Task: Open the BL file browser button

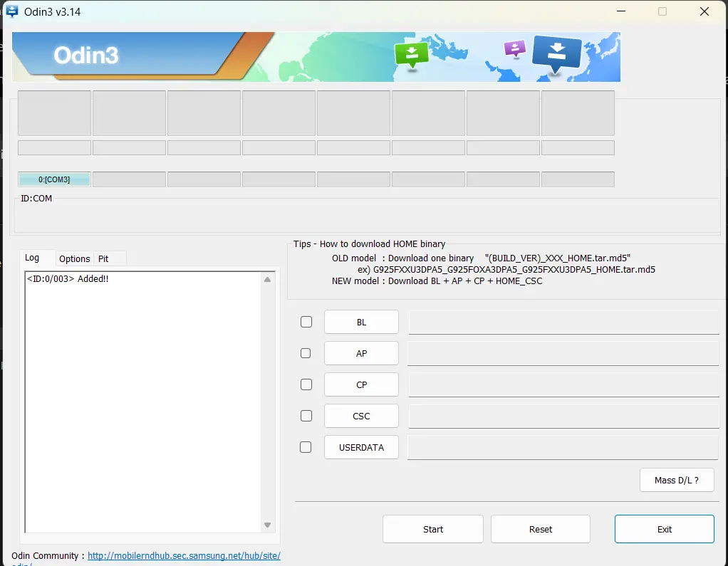Action: coord(361,322)
